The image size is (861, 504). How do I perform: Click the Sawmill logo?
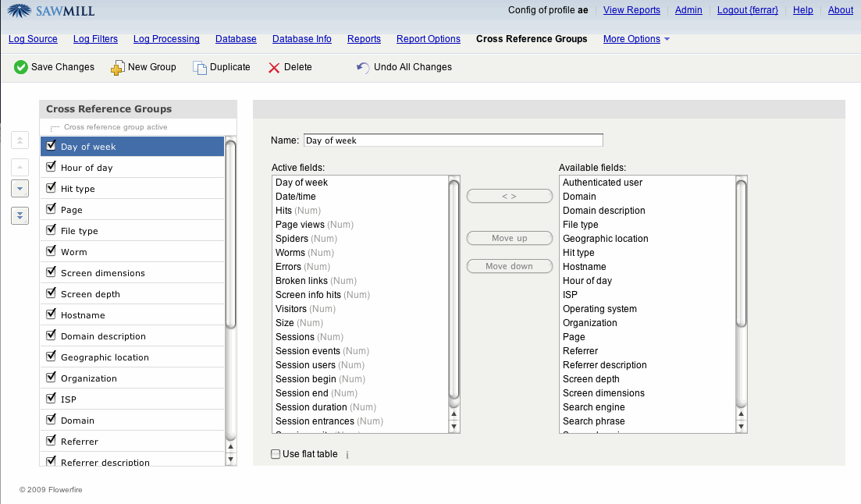coord(52,11)
